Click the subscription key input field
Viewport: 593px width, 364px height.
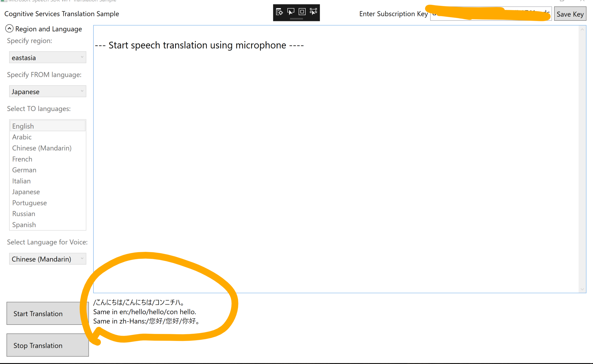[491, 14]
